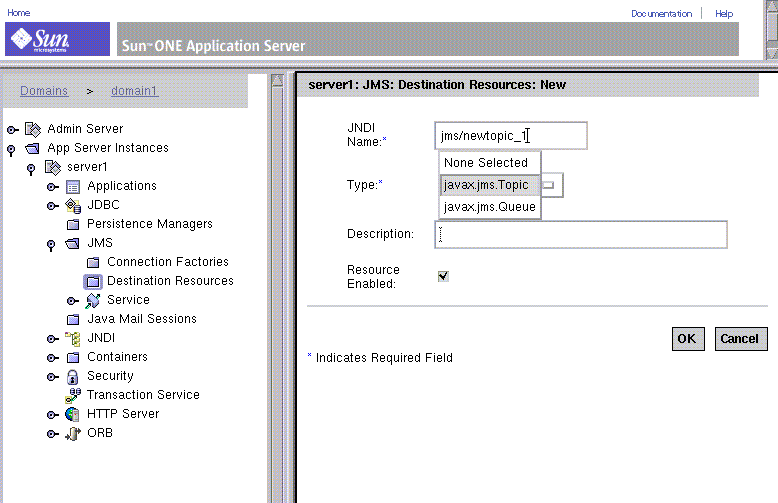Expand the Security node

tap(53, 377)
